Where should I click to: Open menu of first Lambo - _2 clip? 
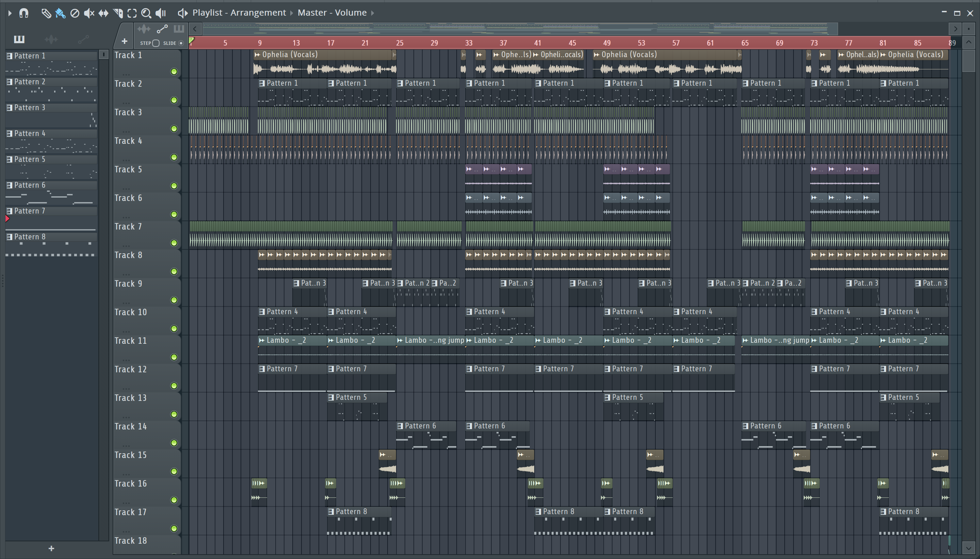pyautogui.click(x=262, y=341)
